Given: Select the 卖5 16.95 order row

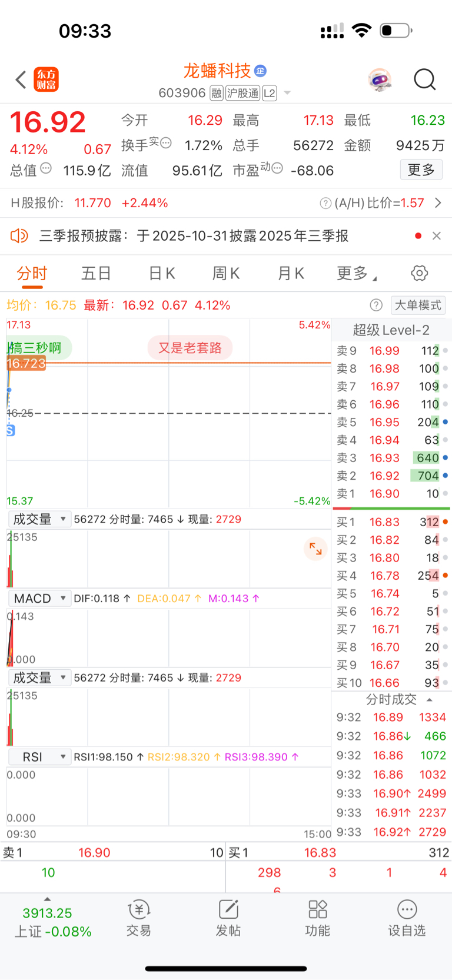Looking at the screenshot, I should click(x=392, y=422).
